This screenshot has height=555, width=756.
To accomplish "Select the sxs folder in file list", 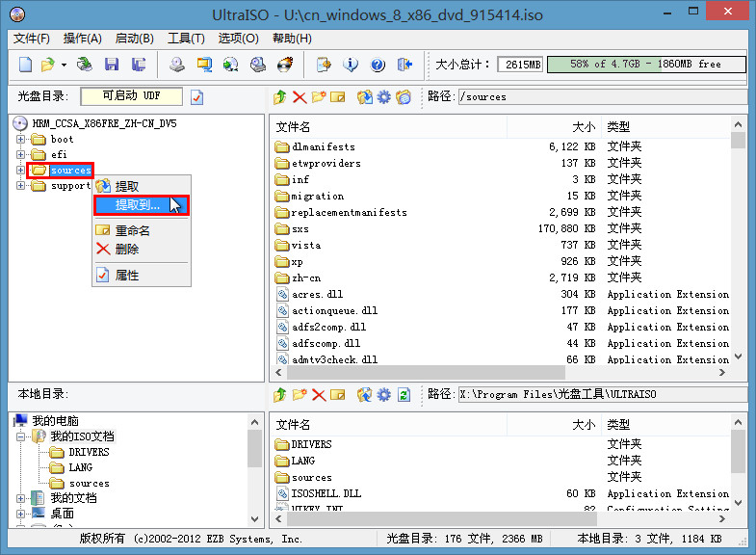I will coord(300,229).
